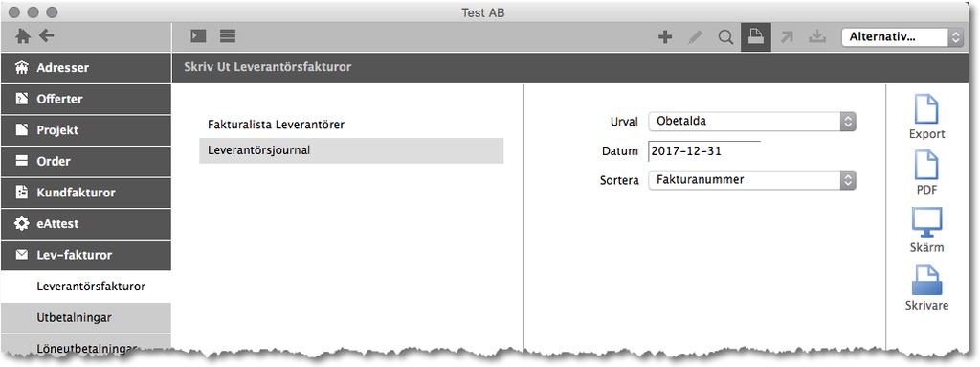Click the plus icon to add new
The height and width of the screenshot is (367, 980).
[x=665, y=37]
